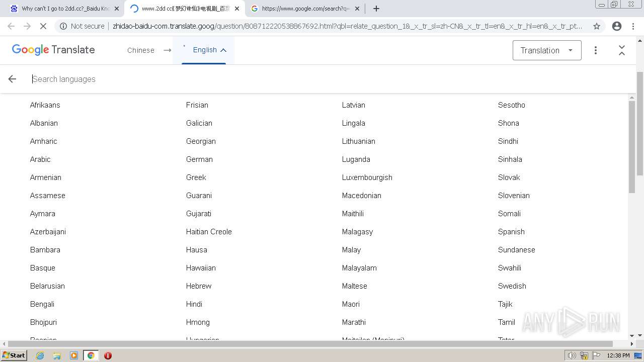Choose Hebrew from the list
This screenshot has width=644, height=362.
click(199, 286)
